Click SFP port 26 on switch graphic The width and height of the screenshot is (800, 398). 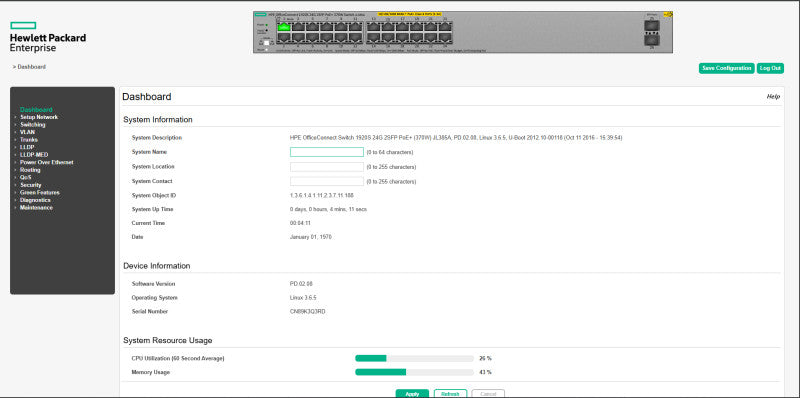tap(652, 39)
